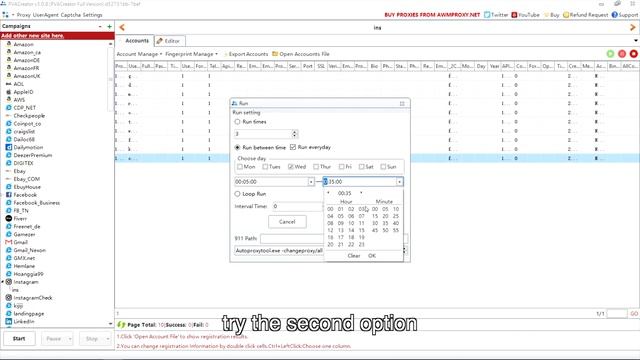Image resolution: width=640 pixels, height=360 pixels.
Task: Click Cancel in the Run dialog
Action: click(287, 222)
